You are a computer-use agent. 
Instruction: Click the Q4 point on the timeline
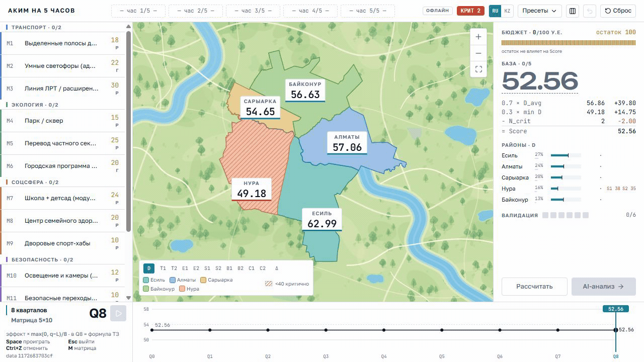384,330
